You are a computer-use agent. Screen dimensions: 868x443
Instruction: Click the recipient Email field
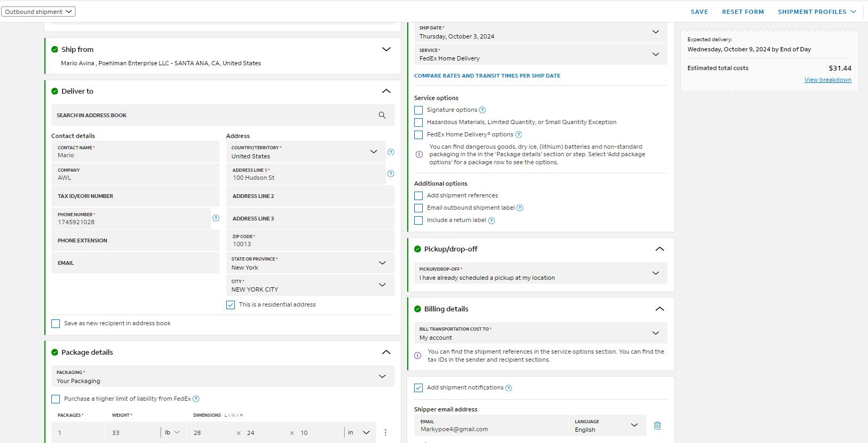click(x=135, y=263)
